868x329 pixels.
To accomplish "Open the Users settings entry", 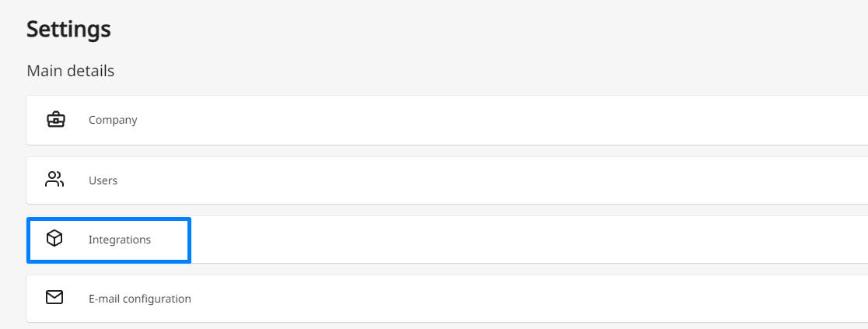I will coord(447,180).
